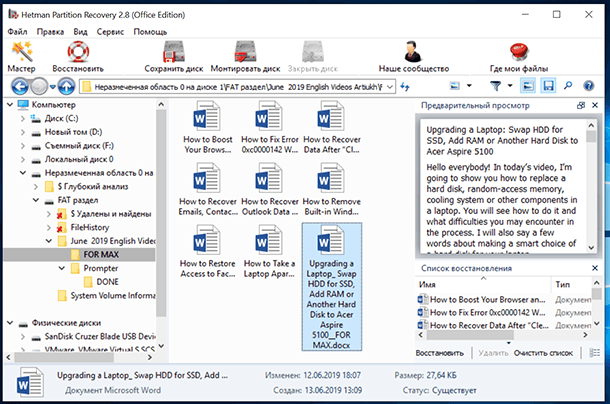
Task: Expand Съемный диск (F:) node
Action: pos(23,146)
